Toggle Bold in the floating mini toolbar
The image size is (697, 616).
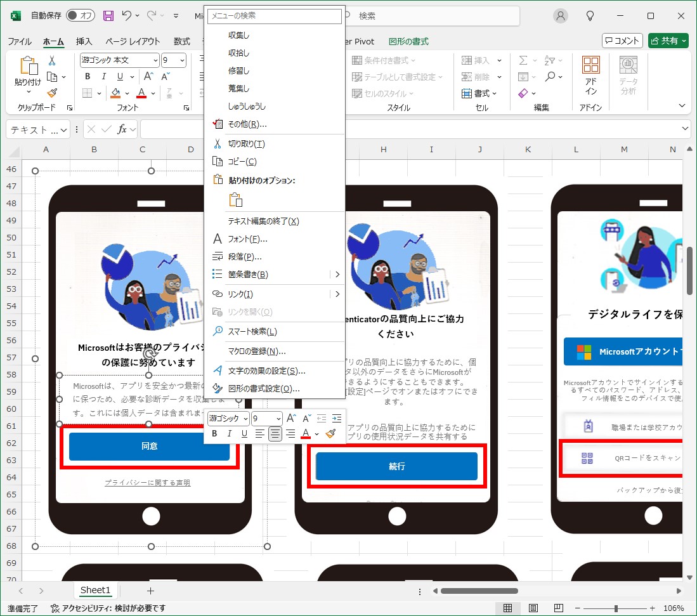[214, 434]
